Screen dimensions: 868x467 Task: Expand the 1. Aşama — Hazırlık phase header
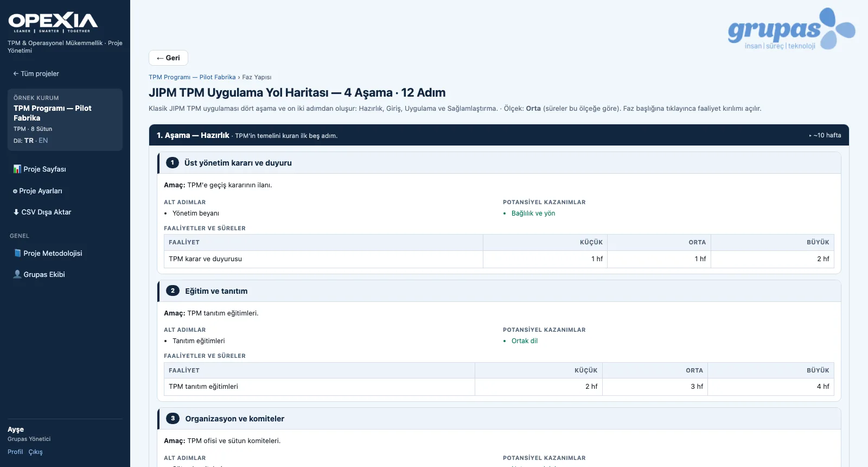[499, 135]
